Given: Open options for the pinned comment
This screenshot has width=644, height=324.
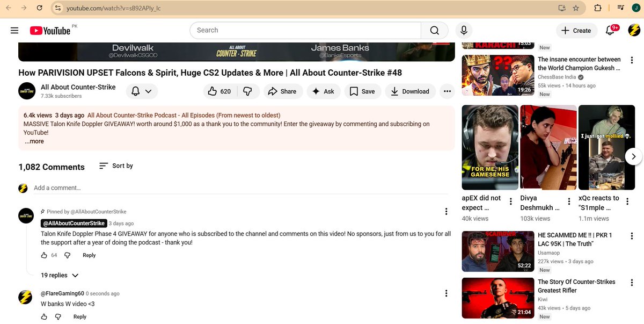Looking at the screenshot, I should coord(446,212).
